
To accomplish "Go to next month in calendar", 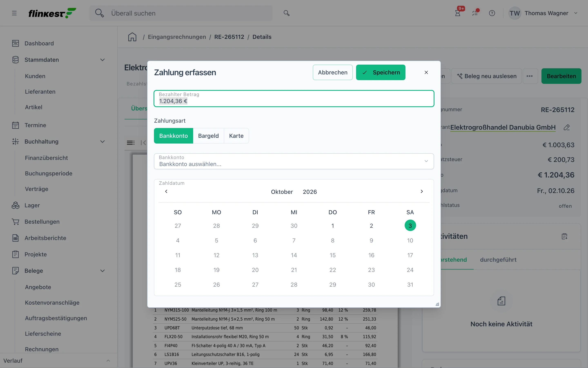I will [x=422, y=192].
